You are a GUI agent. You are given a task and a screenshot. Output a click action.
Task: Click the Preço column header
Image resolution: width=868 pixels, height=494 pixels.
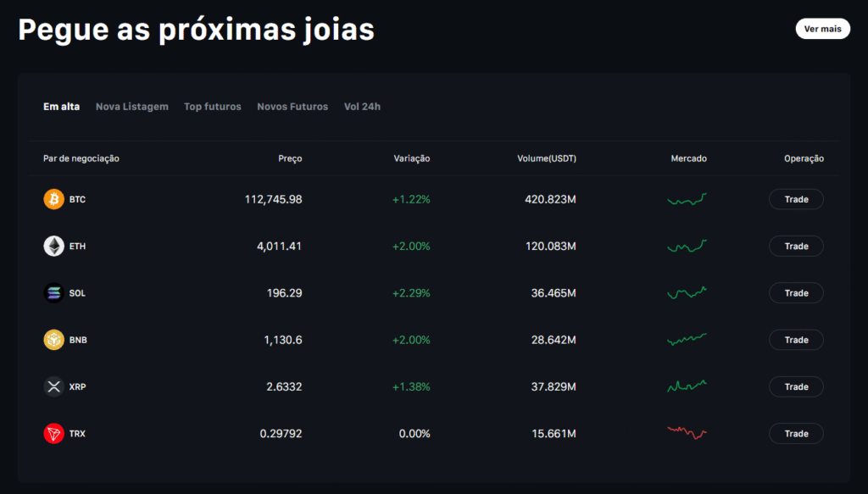pos(291,158)
